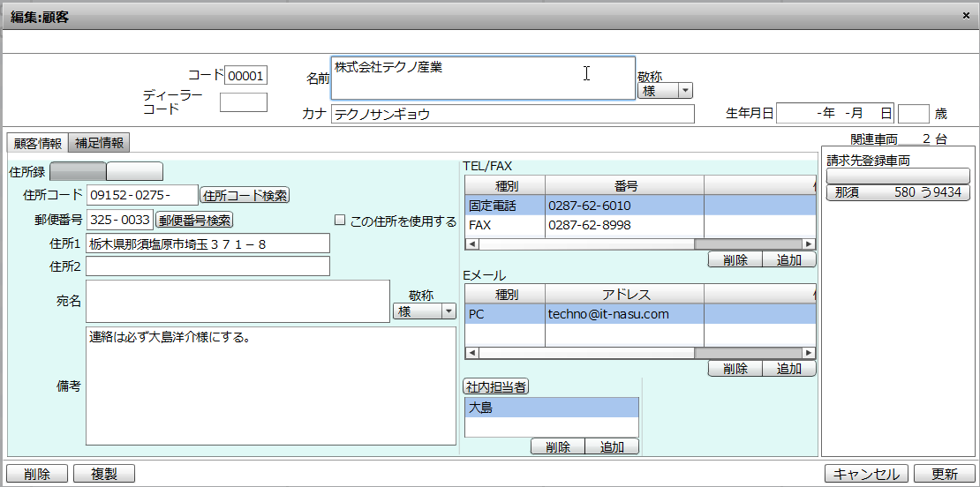980x487 pixels.
Task: Enable the この住所を使用する checkbox
Action: (x=340, y=221)
